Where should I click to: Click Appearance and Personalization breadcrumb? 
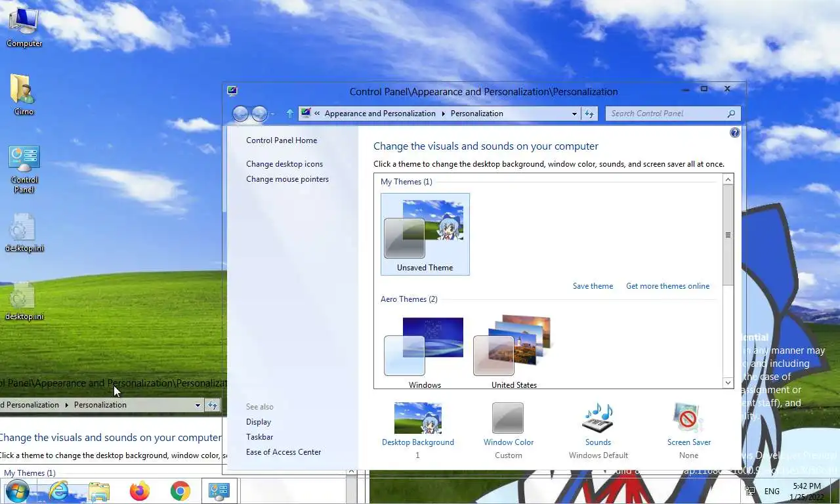[x=380, y=114]
